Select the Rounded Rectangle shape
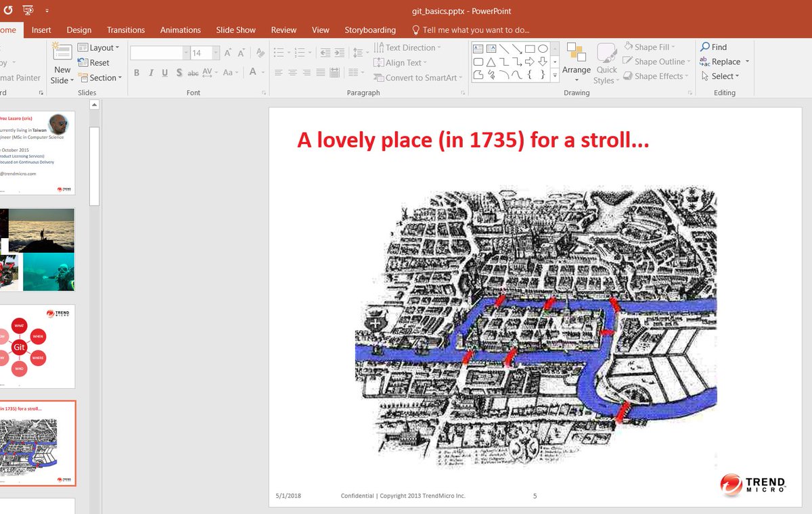The width and height of the screenshot is (812, 514). pyautogui.click(x=478, y=62)
